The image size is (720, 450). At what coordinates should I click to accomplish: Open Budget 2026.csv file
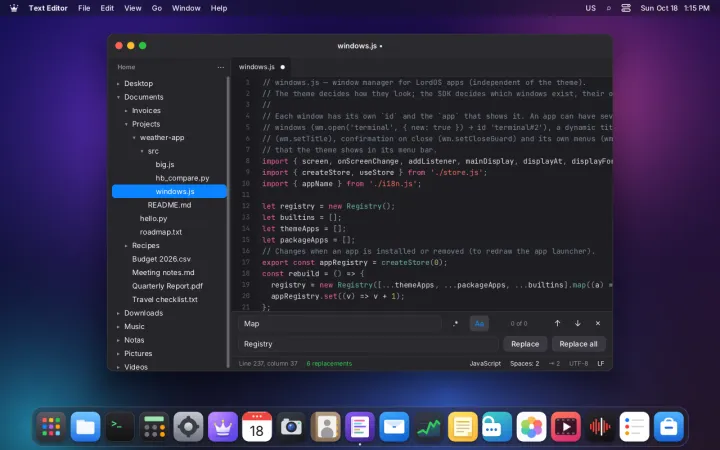169,259
